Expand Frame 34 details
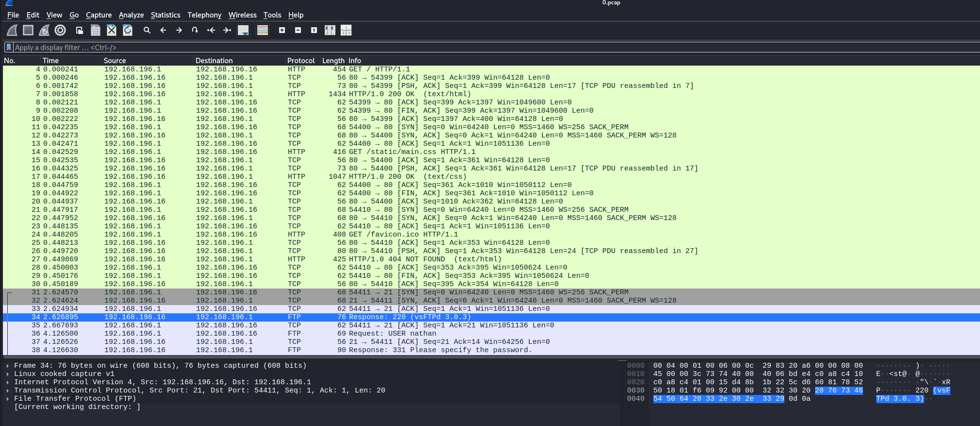 point(8,366)
